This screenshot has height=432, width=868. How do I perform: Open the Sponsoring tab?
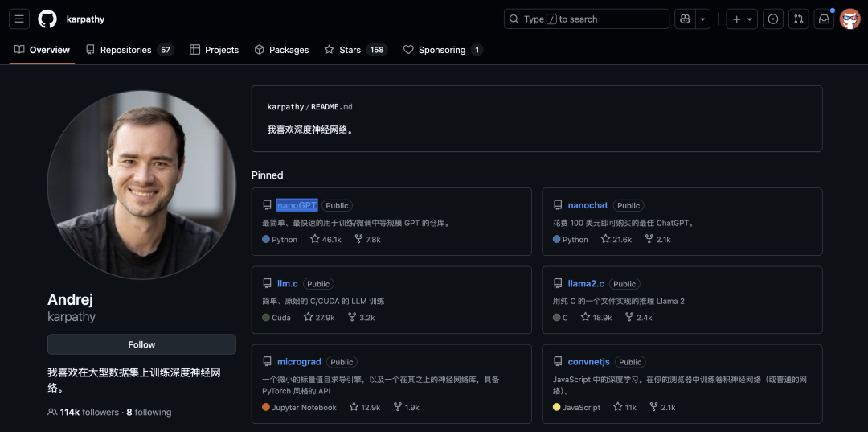pyautogui.click(x=443, y=50)
